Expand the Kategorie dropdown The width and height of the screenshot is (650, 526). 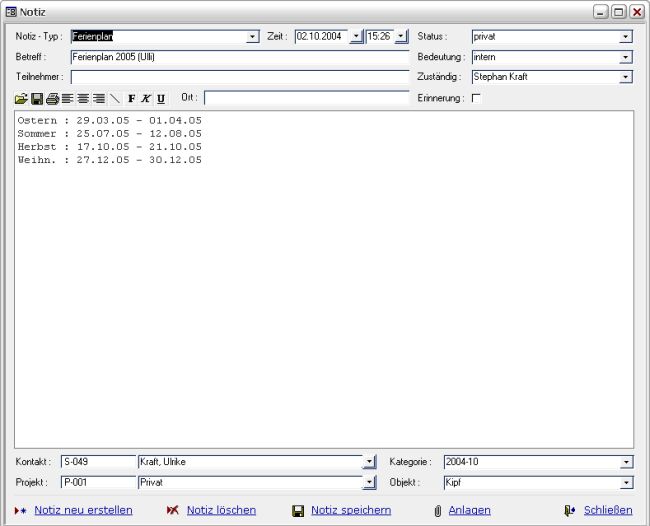(626, 462)
